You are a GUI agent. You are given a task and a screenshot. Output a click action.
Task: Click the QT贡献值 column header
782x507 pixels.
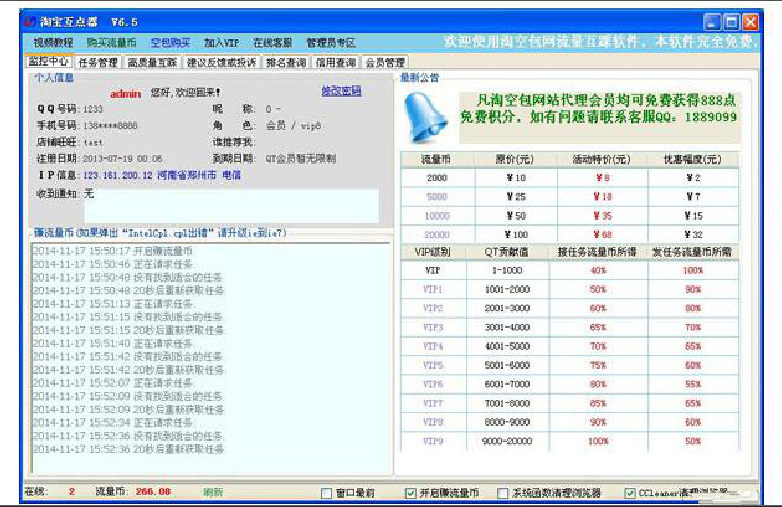507,252
